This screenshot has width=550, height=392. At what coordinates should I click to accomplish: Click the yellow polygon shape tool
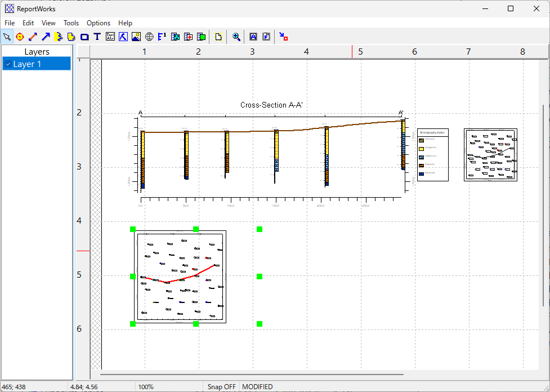(71, 37)
